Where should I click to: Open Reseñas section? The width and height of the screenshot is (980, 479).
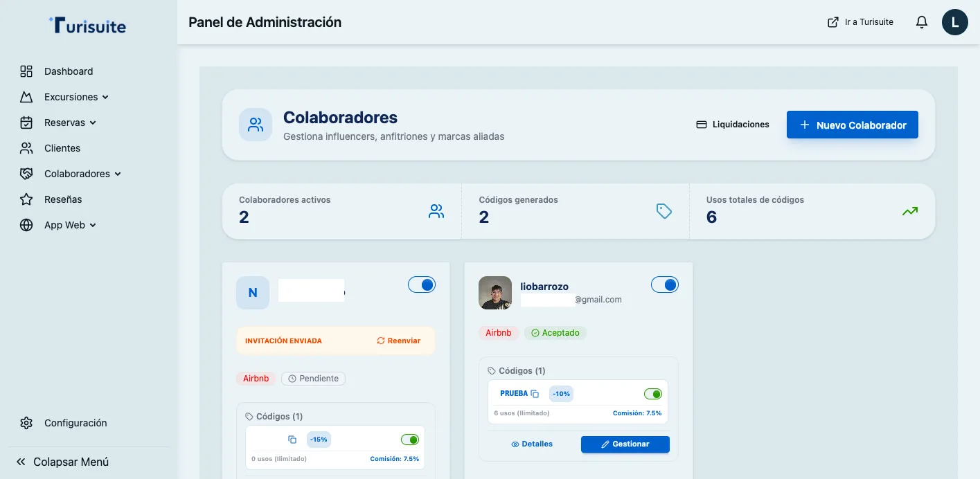click(63, 199)
